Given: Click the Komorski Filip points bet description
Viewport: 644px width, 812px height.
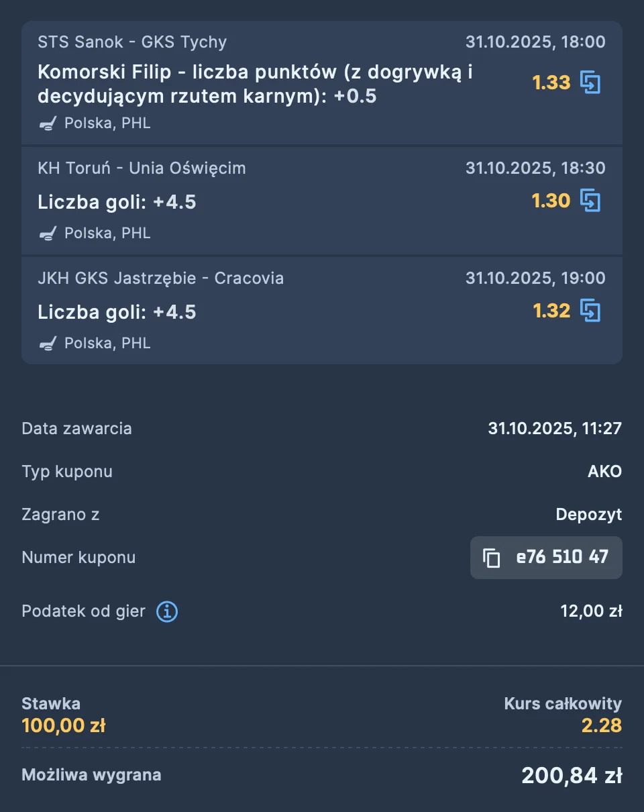Looking at the screenshot, I should [255, 85].
